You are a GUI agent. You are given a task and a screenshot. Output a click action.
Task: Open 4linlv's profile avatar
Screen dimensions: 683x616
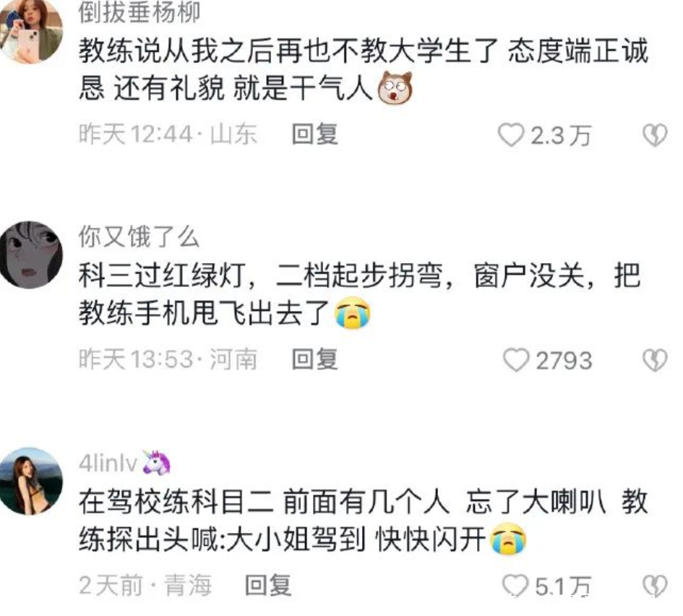tap(30, 481)
